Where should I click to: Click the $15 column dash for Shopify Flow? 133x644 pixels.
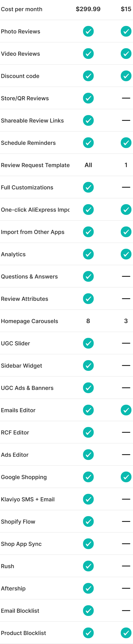coord(126,521)
